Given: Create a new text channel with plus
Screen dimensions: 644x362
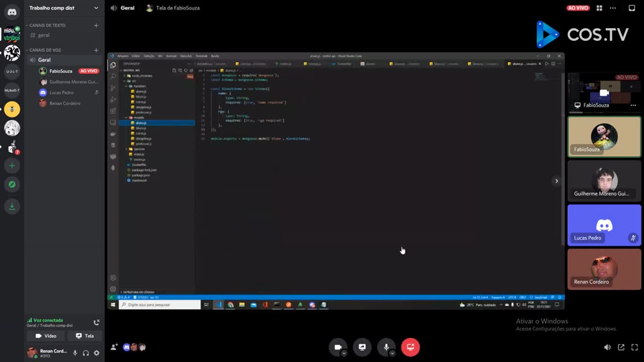Looking at the screenshot, I should tap(96, 25).
